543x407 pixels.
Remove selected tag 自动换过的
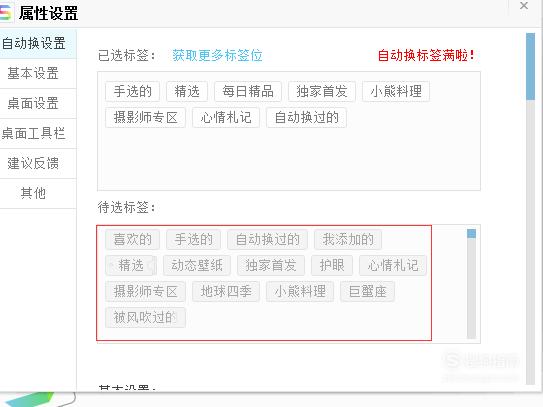point(306,118)
